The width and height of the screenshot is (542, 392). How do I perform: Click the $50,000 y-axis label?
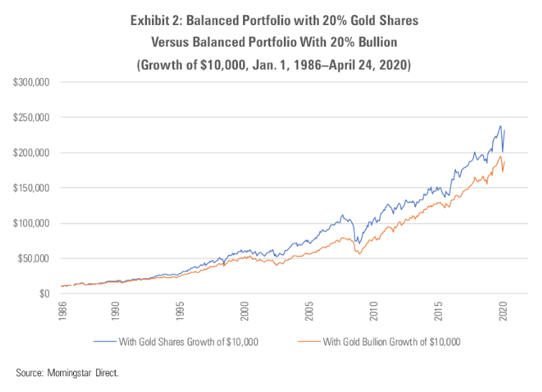[x=33, y=258]
